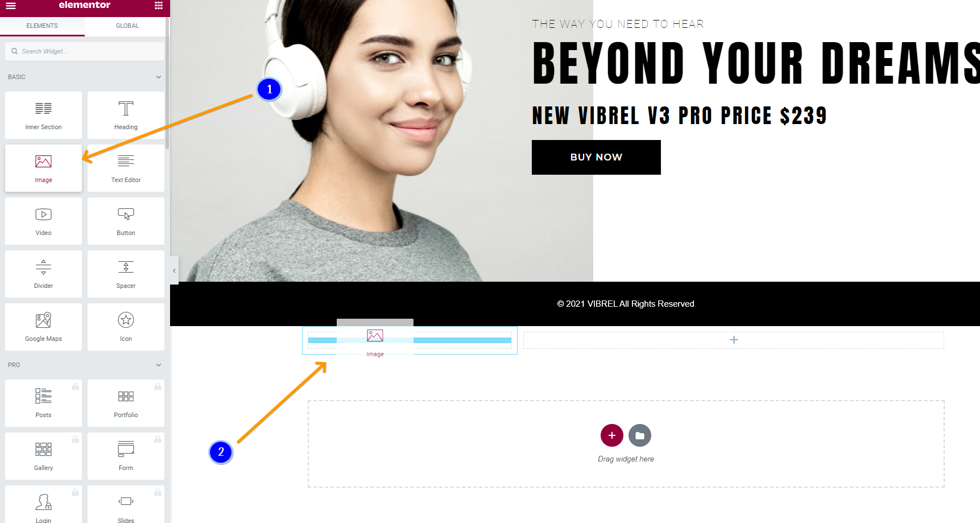Image resolution: width=980 pixels, height=523 pixels.
Task: Click the Search Widget field
Action: click(x=85, y=51)
